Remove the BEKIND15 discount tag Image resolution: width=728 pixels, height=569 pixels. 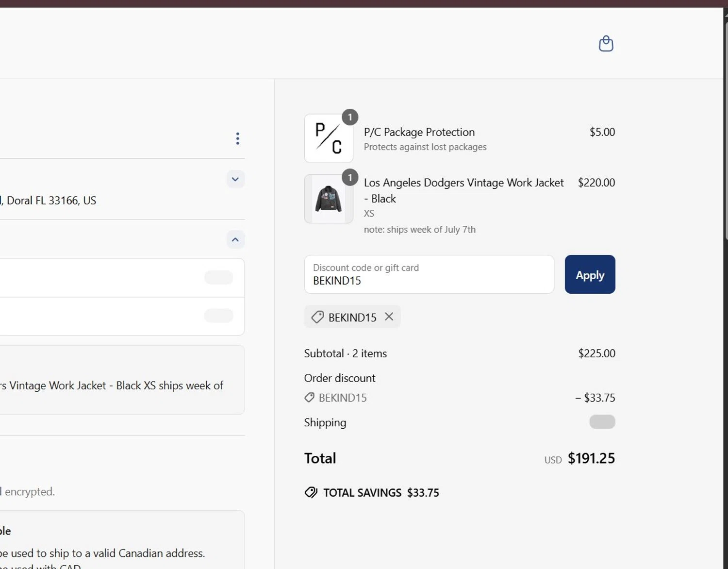[x=389, y=317]
